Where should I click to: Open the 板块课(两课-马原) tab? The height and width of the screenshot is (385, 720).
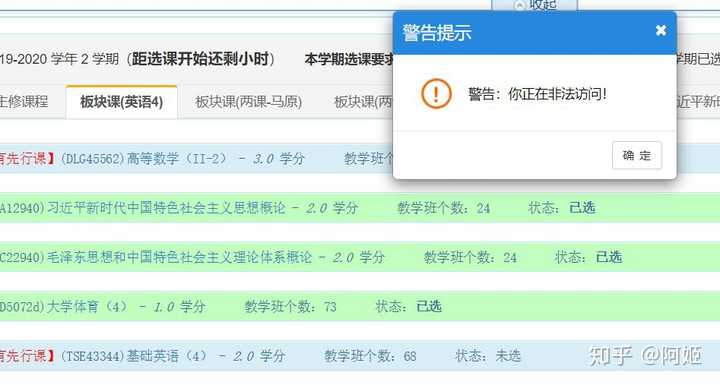[248, 102]
